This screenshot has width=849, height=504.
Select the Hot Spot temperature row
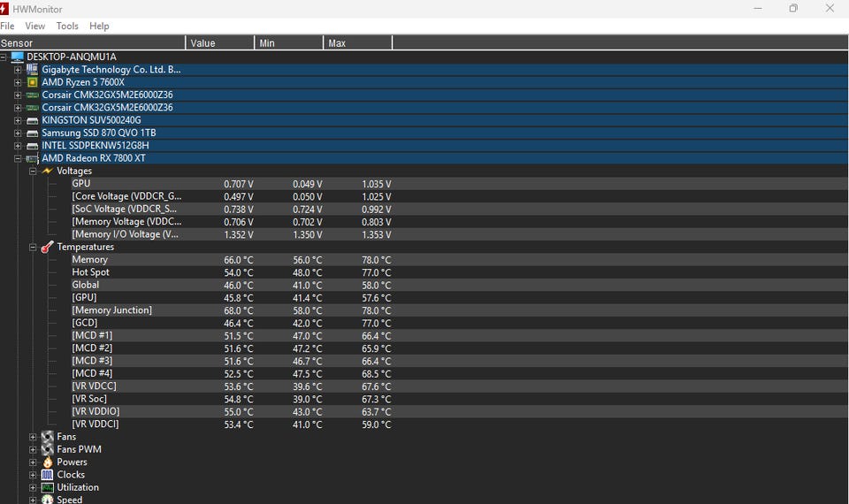[x=90, y=272]
